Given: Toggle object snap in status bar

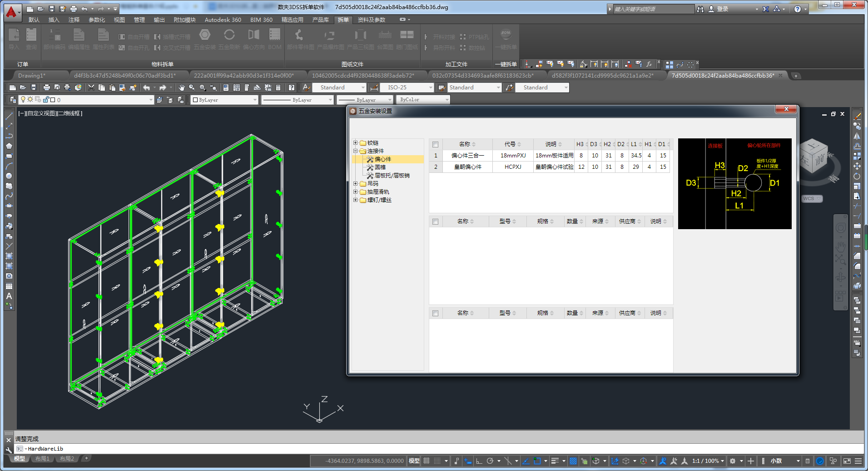Looking at the screenshot, I should 537,461.
